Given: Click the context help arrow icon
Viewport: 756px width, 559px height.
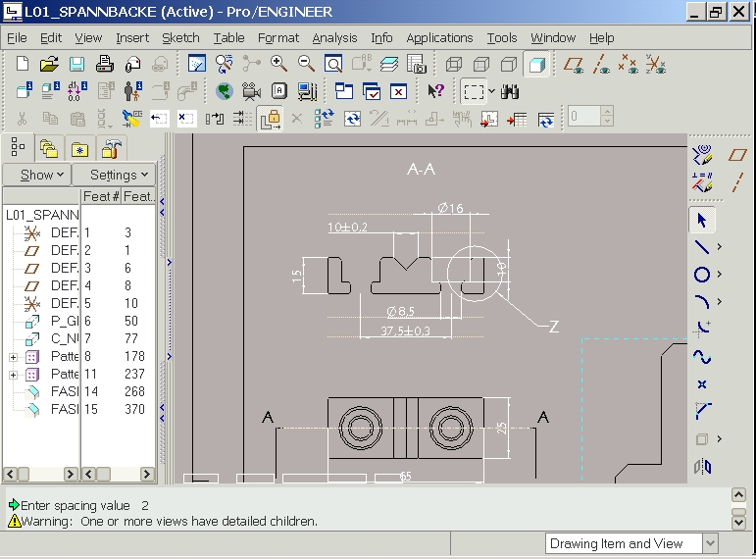Looking at the screenshot, I should [x=436, y=92].
